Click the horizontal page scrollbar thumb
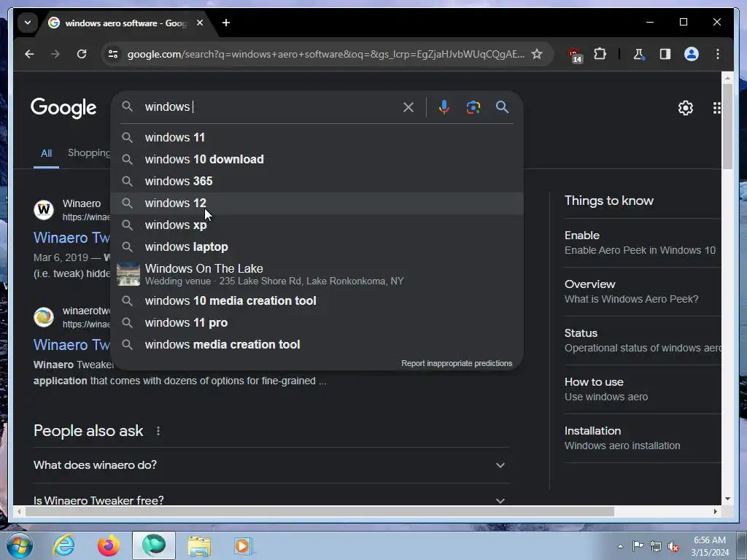The image size is (747, 560). click(320, 511)
